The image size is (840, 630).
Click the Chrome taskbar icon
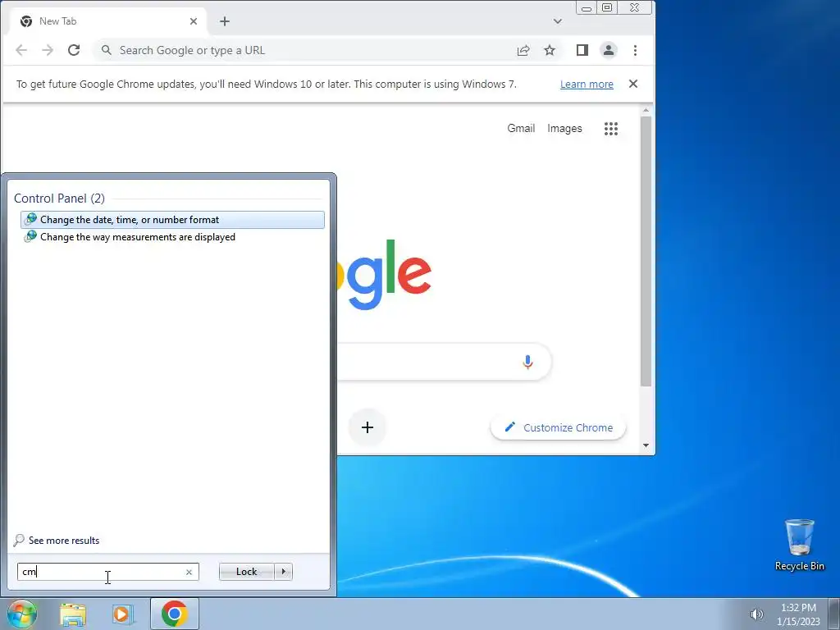click(x=174, y=614)
